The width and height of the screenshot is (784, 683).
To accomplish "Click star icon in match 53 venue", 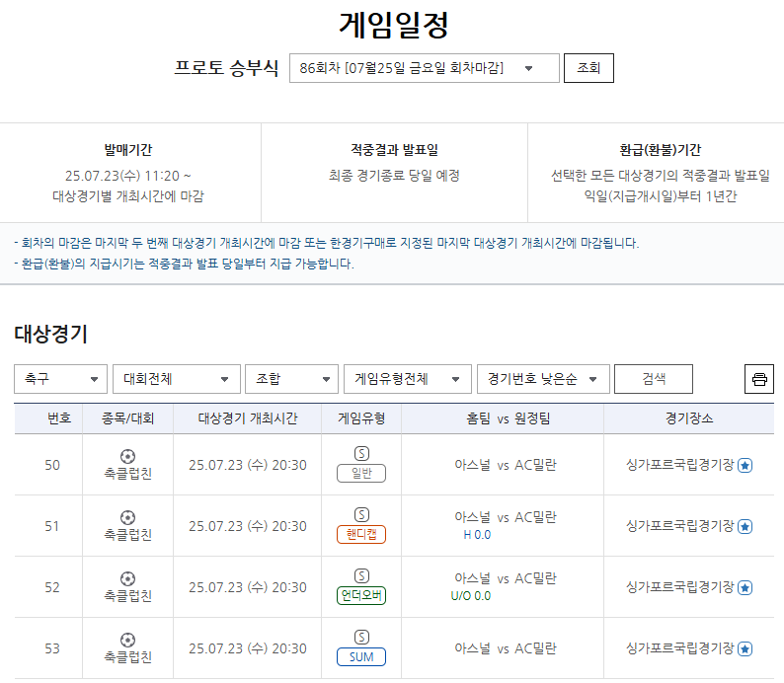I will (745, 648).
